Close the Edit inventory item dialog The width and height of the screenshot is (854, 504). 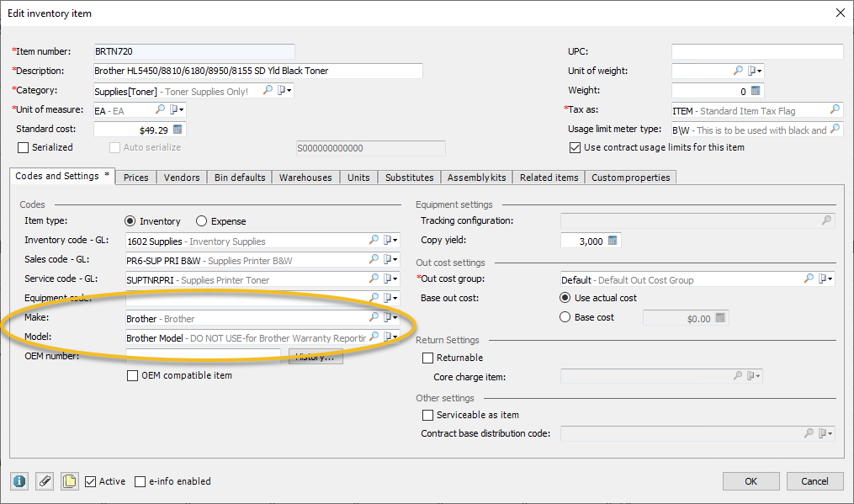coord(841,13)
